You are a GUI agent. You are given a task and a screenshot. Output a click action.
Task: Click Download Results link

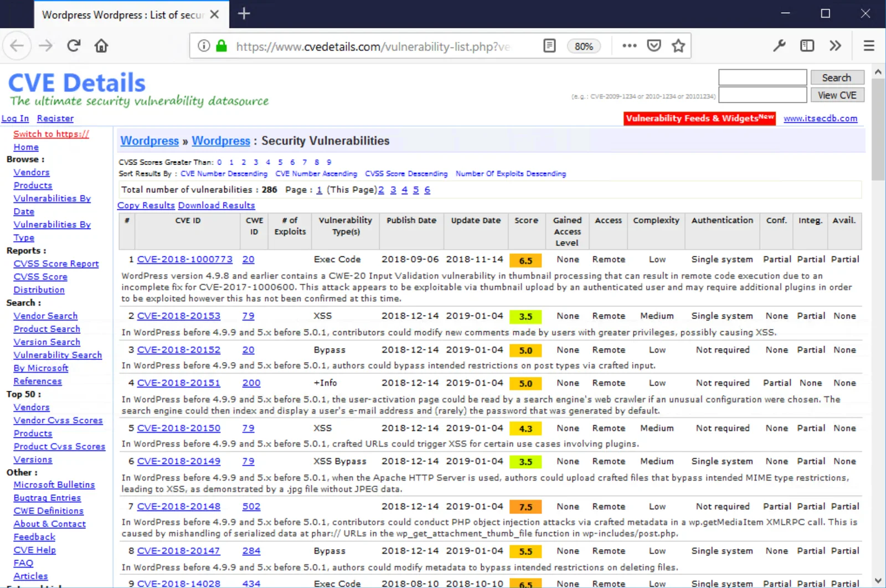[217, 205]
